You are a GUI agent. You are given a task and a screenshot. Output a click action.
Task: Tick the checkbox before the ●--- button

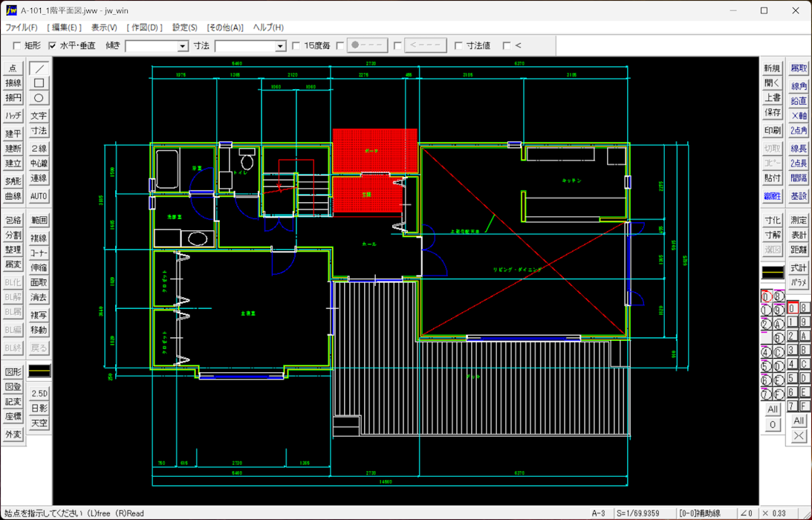coord(340,45)
